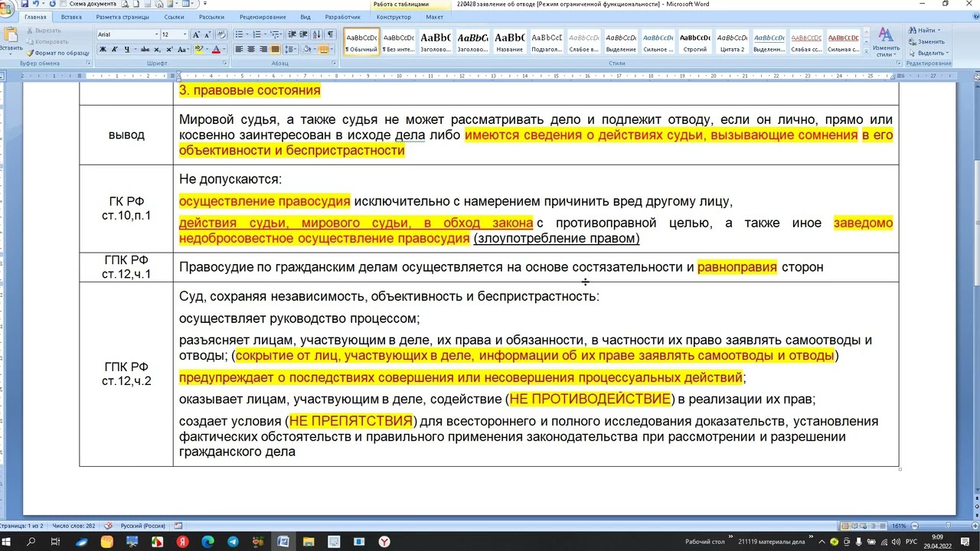The height and width of the screenshot is (551, 980).
Task: Open the font size 12 dropdown
Action: click(185, 34)
